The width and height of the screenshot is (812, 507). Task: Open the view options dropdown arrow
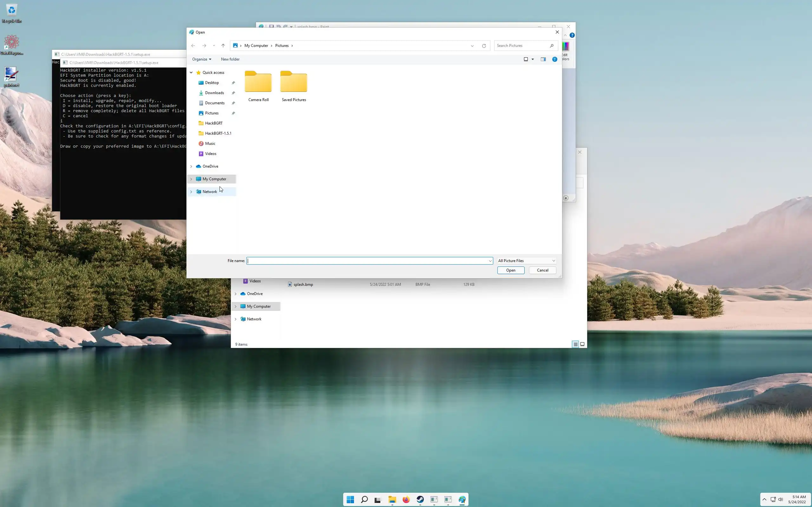(x=533, y=59)
